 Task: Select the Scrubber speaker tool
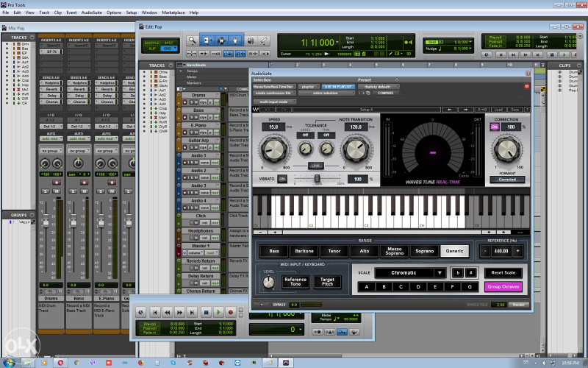coord(251,40)
